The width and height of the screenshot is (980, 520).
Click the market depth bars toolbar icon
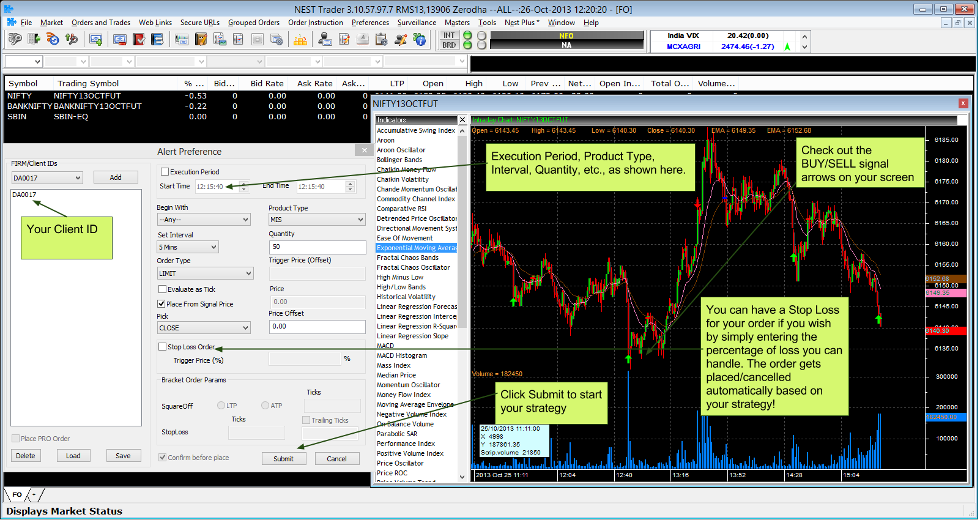182,39
